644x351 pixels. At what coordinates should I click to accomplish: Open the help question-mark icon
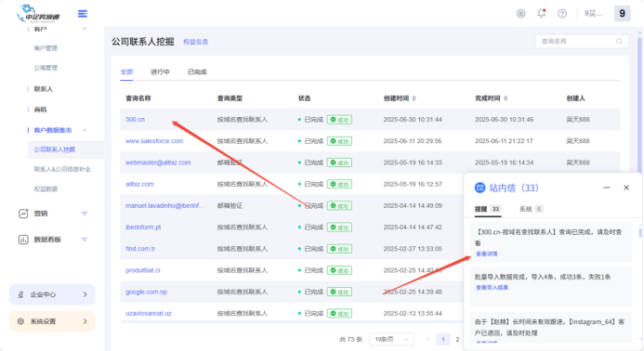click(x=562, y=14)
